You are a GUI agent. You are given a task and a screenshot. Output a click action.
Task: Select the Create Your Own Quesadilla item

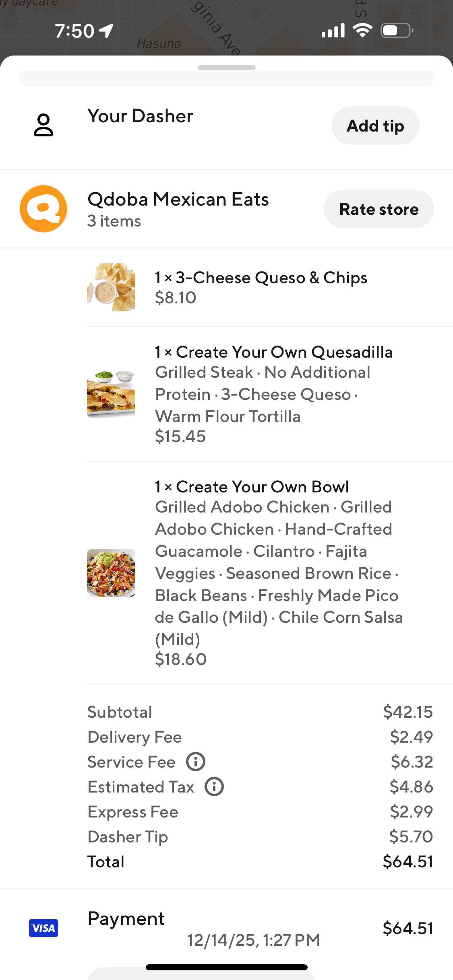pos(274,352)
